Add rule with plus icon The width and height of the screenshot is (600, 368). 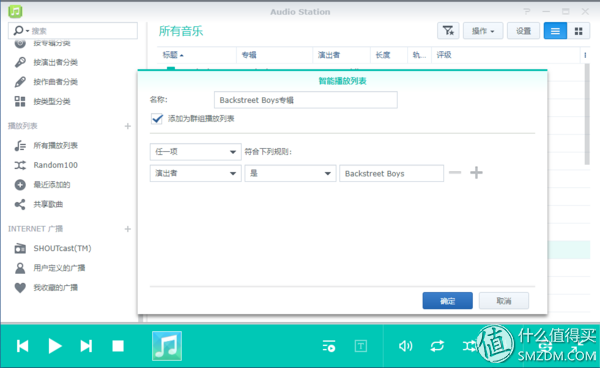[476, 173]
